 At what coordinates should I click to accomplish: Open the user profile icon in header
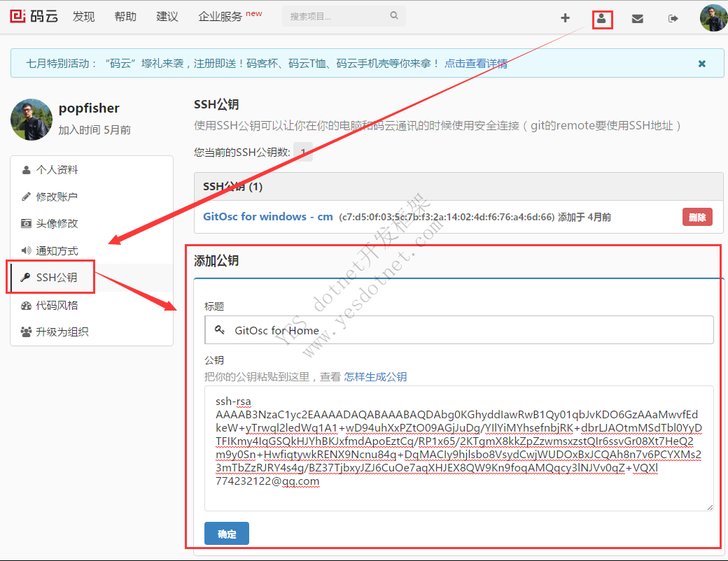click(601, 19)
